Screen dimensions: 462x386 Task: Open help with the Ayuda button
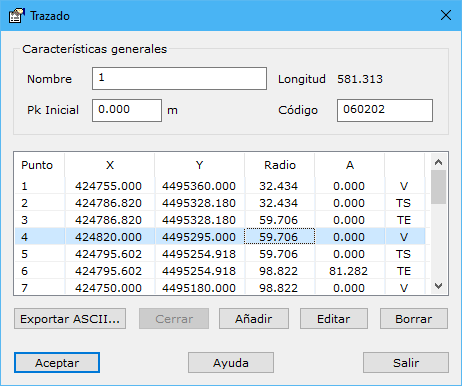coord(231,363)
